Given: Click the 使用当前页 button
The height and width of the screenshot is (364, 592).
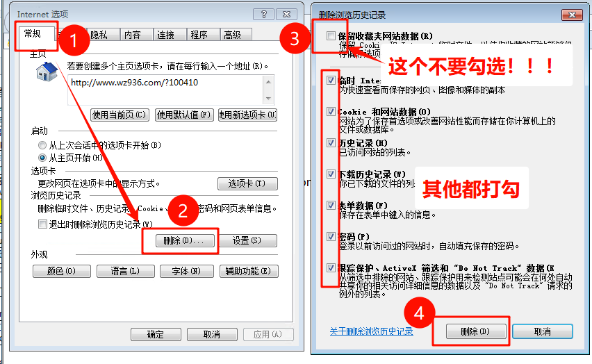Looking at the screenshot, I should [x=120, y=115].
